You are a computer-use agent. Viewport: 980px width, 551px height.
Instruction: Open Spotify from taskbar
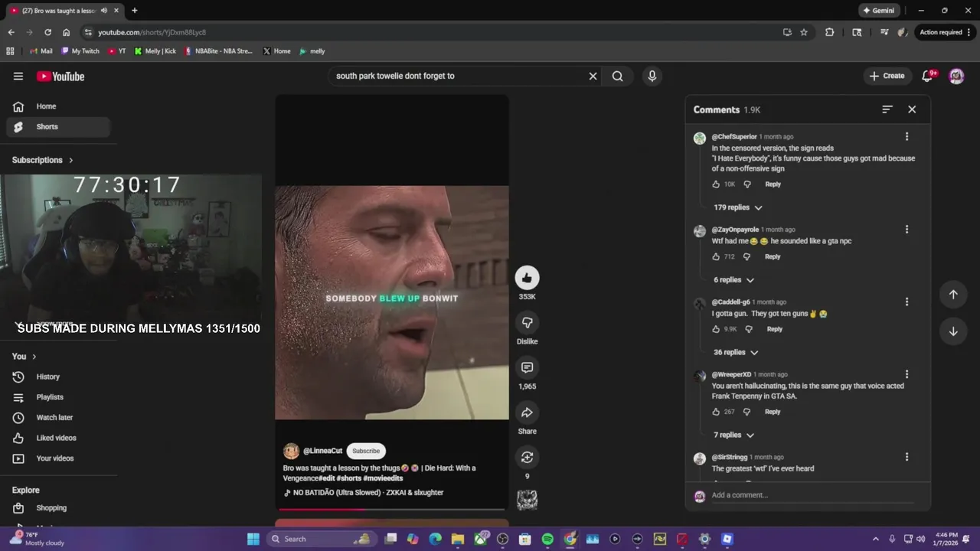tap(547, 539)
